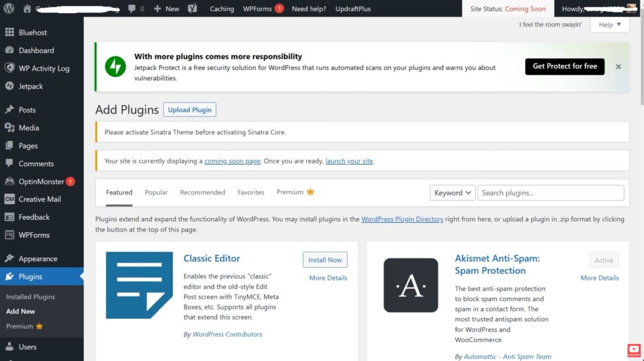The width and height of the screenshot is (644, 361).
Task: Switch to the Popular tab
Action: (x=156, y=192)
